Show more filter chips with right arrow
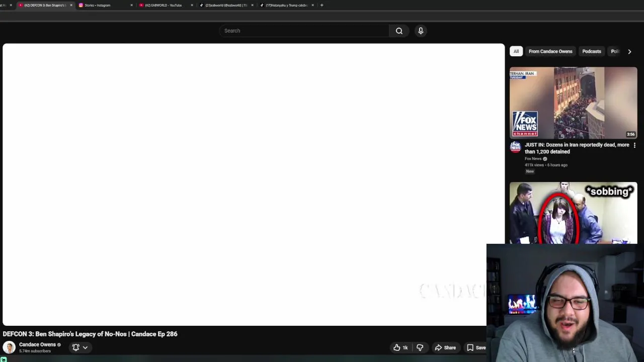The height and width of the screenshot is (362, 644). (x=629, y=51)
